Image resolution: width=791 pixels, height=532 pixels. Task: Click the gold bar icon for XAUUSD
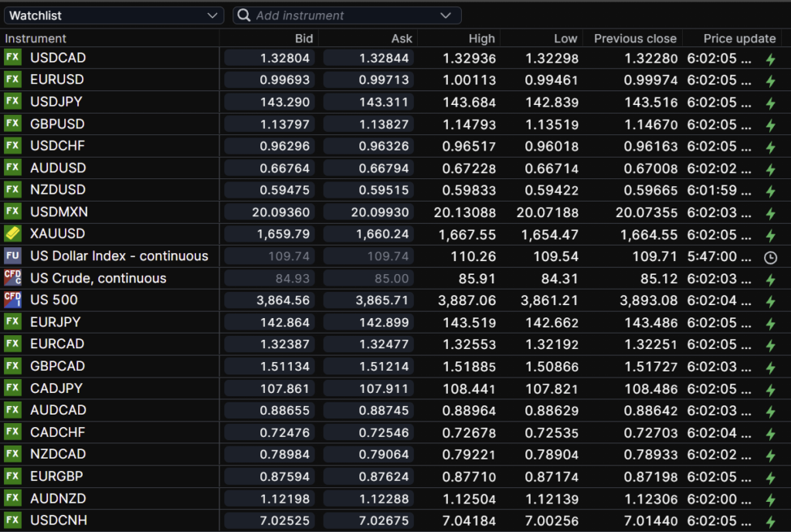pyautogui.click(x=13, y=234)
